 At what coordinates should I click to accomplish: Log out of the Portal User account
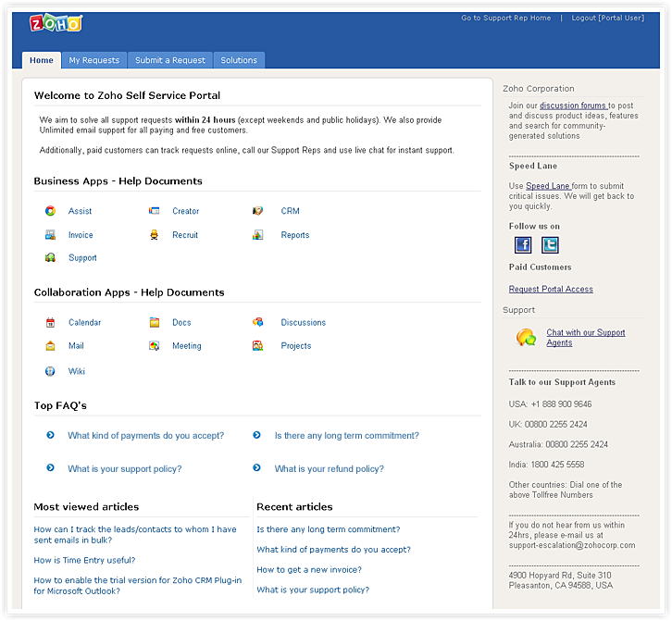[607, 18]
